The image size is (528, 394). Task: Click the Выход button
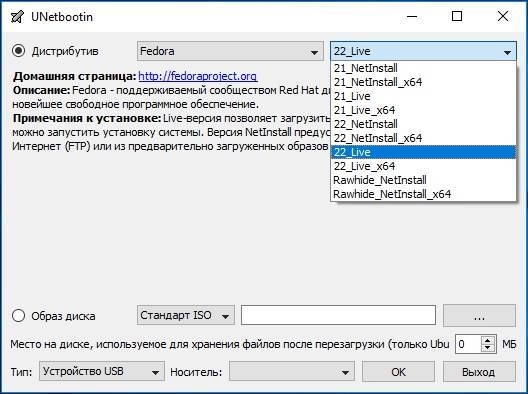479,372
